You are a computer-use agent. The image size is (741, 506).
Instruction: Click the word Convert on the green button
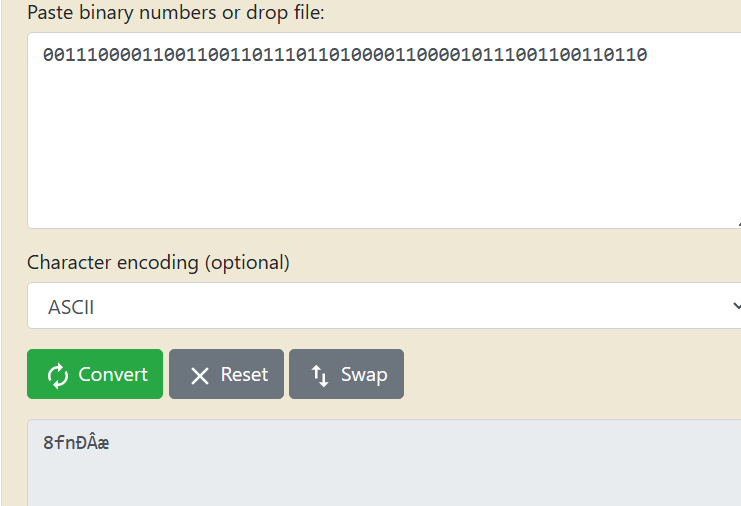click(113, 375)
